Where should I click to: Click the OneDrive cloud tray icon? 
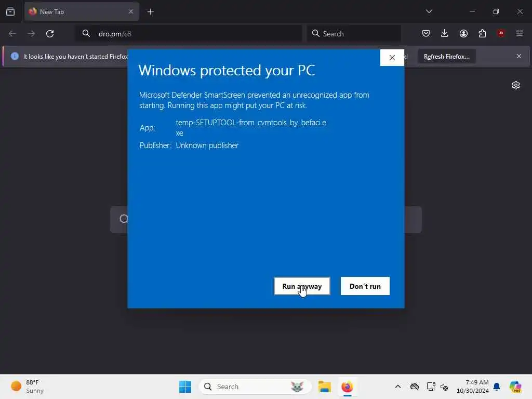pyautogui.click(x=414, y=387)
